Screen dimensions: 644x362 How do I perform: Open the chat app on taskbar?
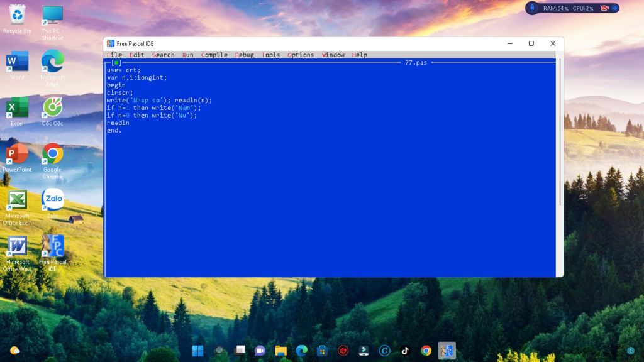click(260, 351)
